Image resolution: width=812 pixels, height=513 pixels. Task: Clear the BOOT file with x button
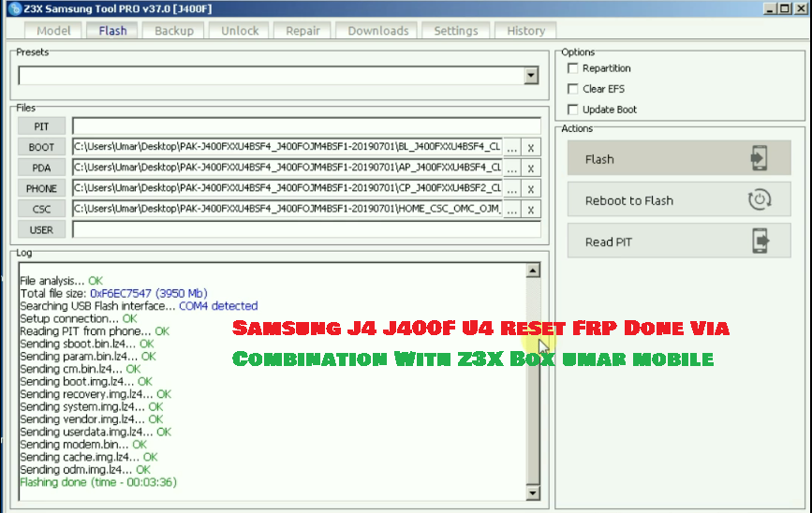pos(531,148)
